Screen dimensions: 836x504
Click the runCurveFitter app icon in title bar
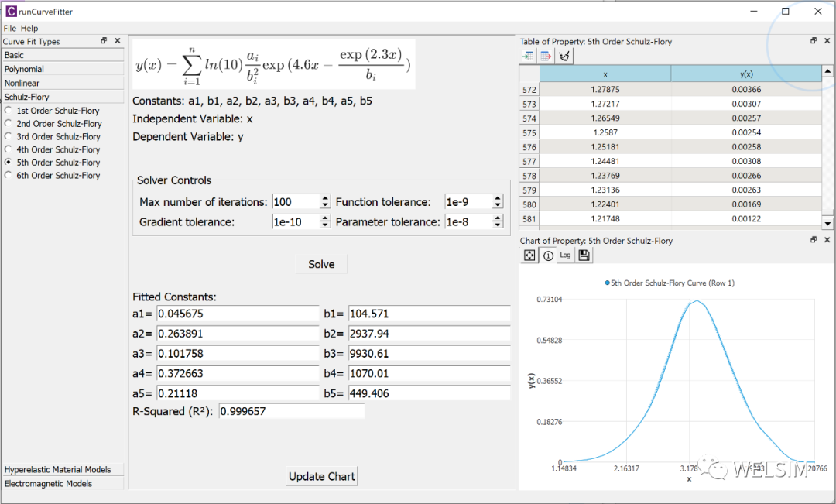[x=11, y=11]
